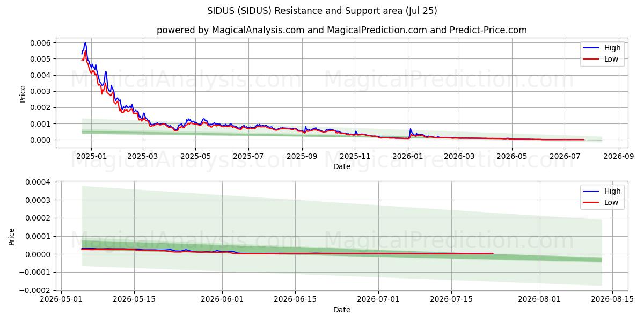The width and height of the screenshot is (644, 322).
Task: Click the −0.0001 tick label on bottom chart
Action: pos(35,272)
